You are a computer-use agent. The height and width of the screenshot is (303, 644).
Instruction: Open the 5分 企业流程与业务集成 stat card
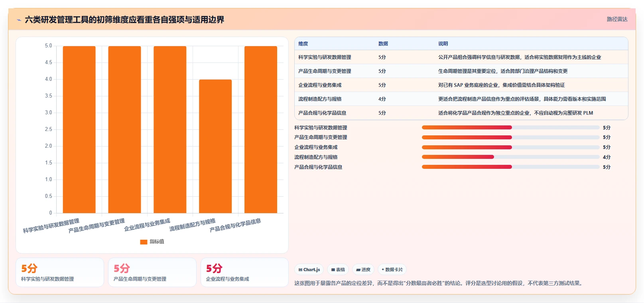pos(244,272)
